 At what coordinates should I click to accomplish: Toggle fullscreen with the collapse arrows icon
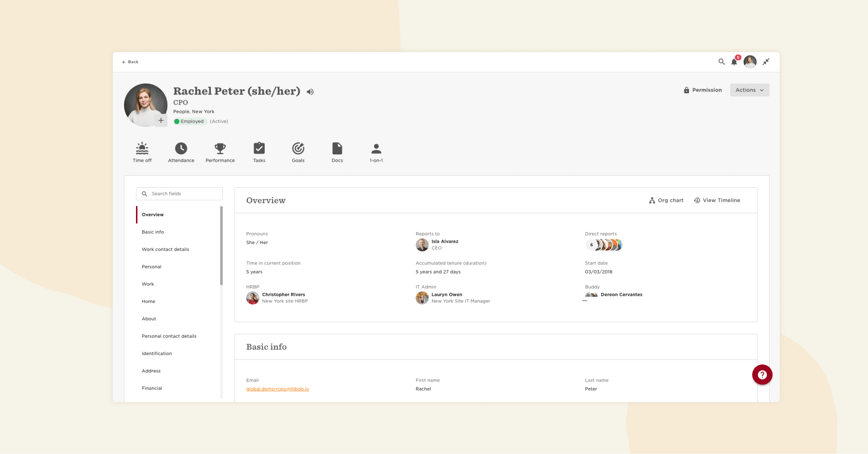click(766, 62)
